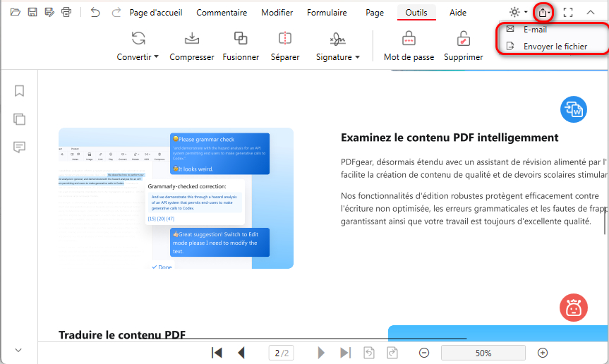The height and width of the screenshot is (364, 609).
Task: Click the Compresser tool
Action: (x=191, y=46)
